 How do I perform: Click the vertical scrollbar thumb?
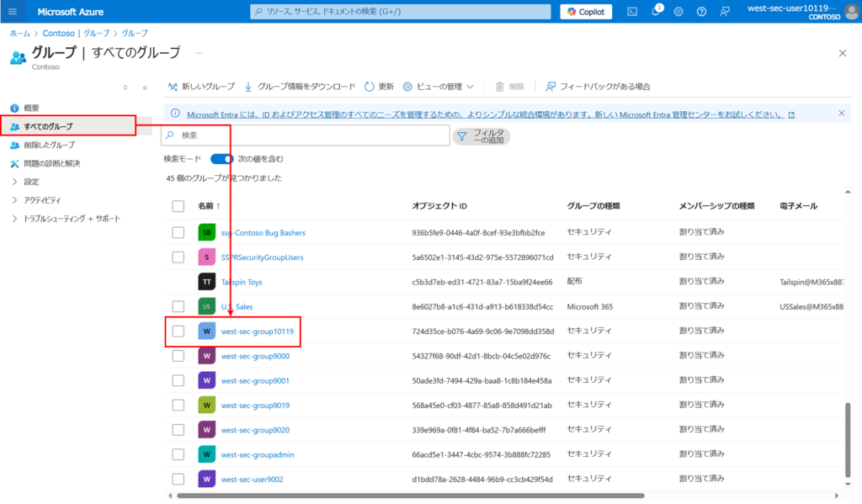pyautogui.click(x=848, y=440)
